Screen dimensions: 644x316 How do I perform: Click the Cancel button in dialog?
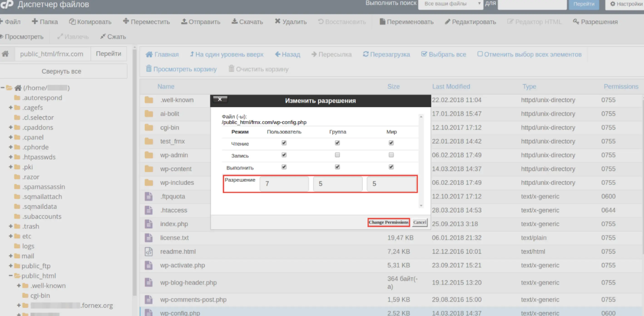point(419,222)
